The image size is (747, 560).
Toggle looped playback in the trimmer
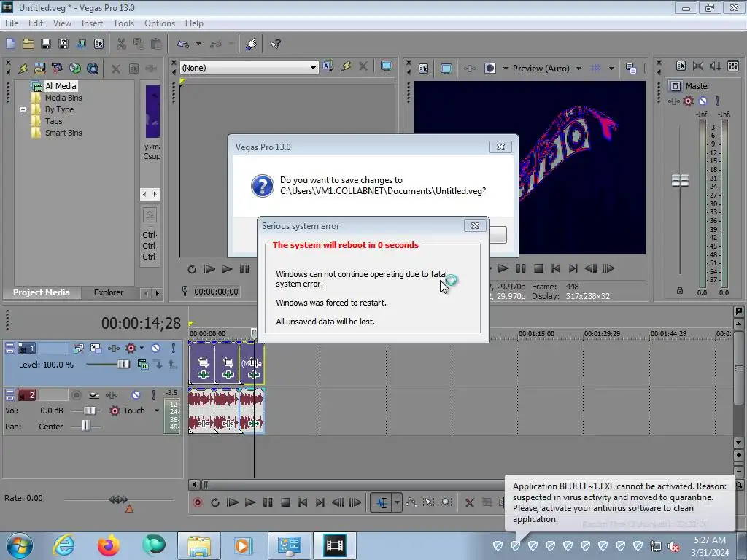click(192, 269)
